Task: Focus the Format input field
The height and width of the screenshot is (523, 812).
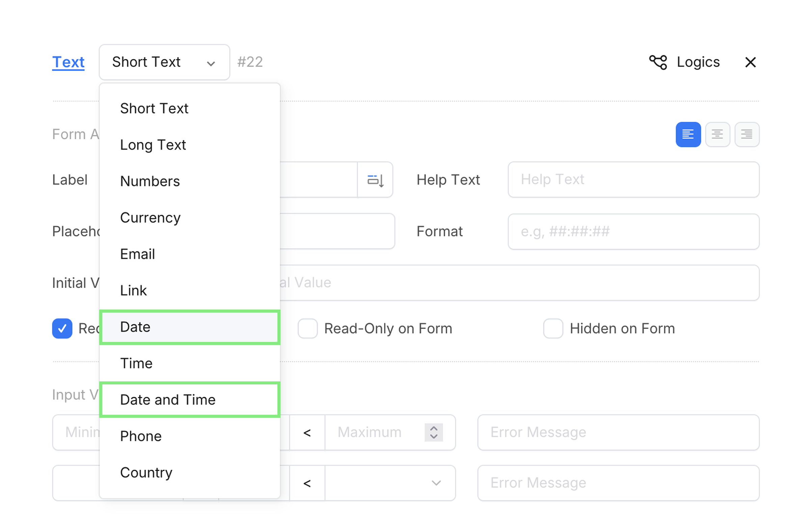Action: tap(633, 232)
